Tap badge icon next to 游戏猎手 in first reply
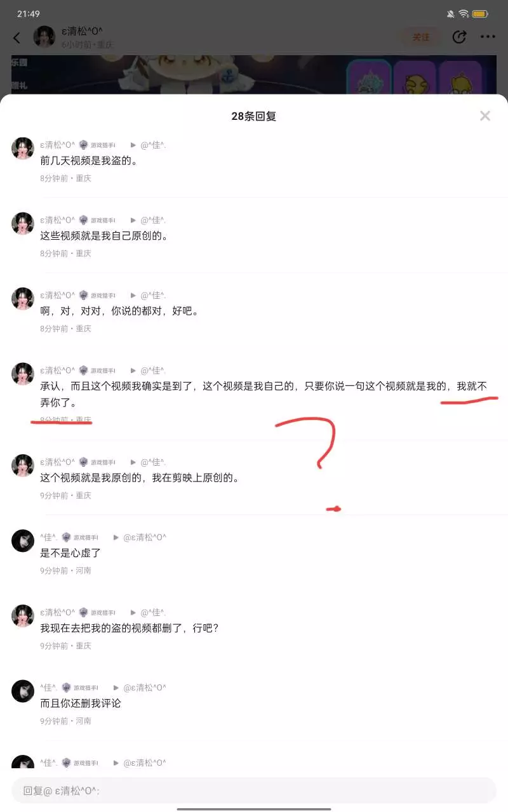Viewport: 508px width, 812px height. point(83,145)
